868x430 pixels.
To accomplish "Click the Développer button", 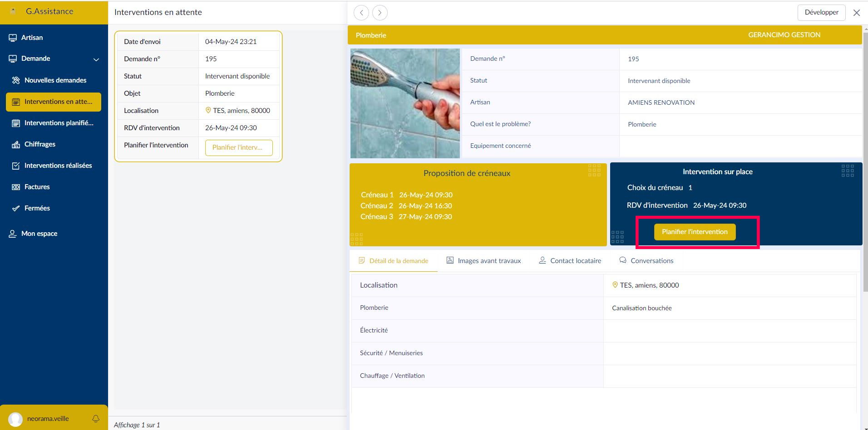I will pyautogui.click(x=821, y=12).
